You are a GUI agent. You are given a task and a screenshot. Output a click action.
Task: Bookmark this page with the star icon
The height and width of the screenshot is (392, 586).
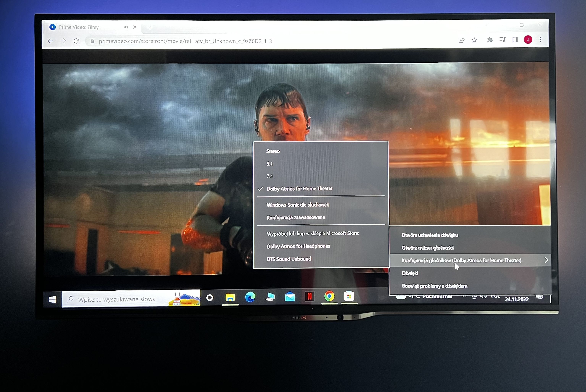click(x=474, y=40)
